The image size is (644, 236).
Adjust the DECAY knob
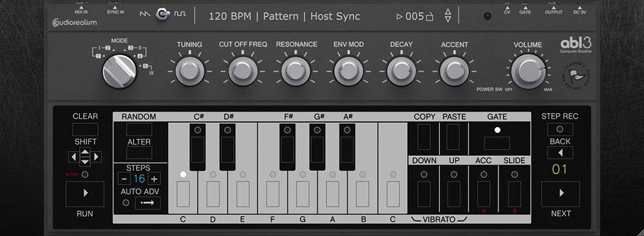coord(402,71)
